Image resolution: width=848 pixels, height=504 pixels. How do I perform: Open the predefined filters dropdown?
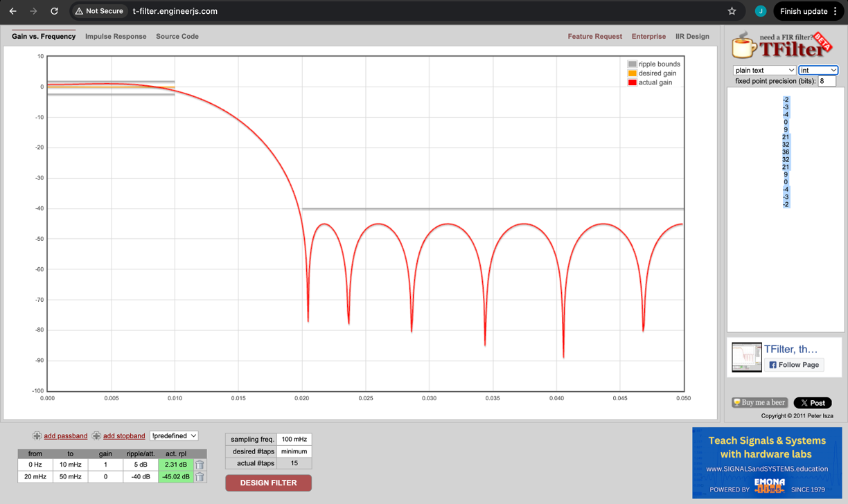point(174,435)
